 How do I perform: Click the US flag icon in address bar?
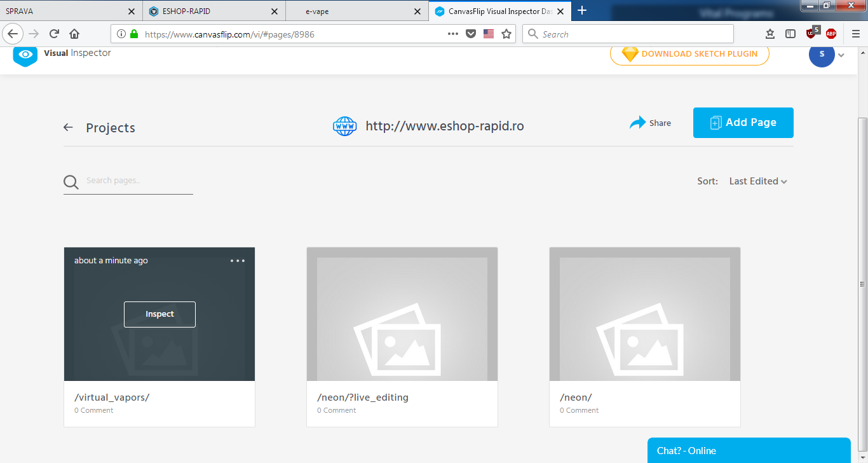[x=489, y=34]
